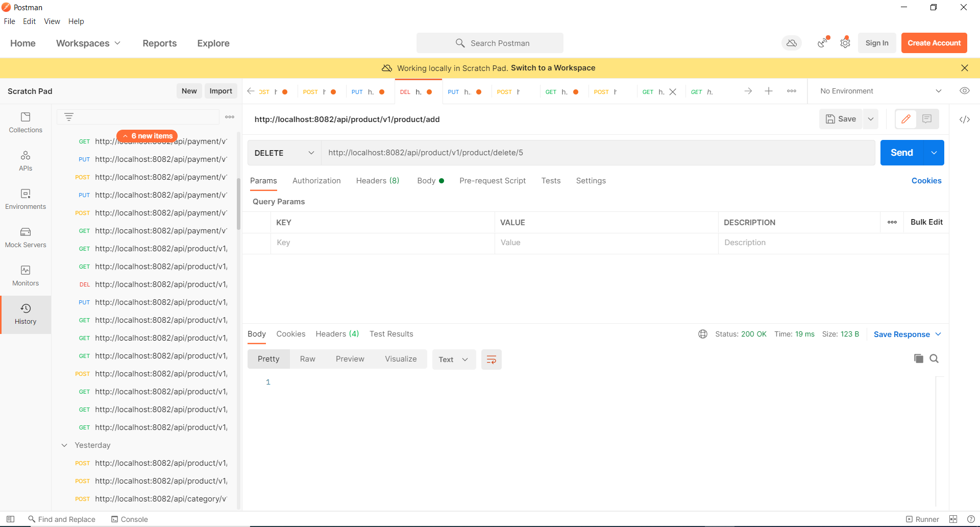Image resolution: width=980 pixels, height=527 pixels.
Task: Click the Send button
Action: [x=901, y=153]
